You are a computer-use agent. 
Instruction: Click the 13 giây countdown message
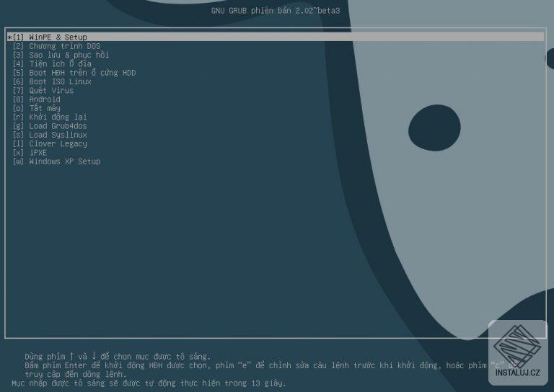coord(149,383)
